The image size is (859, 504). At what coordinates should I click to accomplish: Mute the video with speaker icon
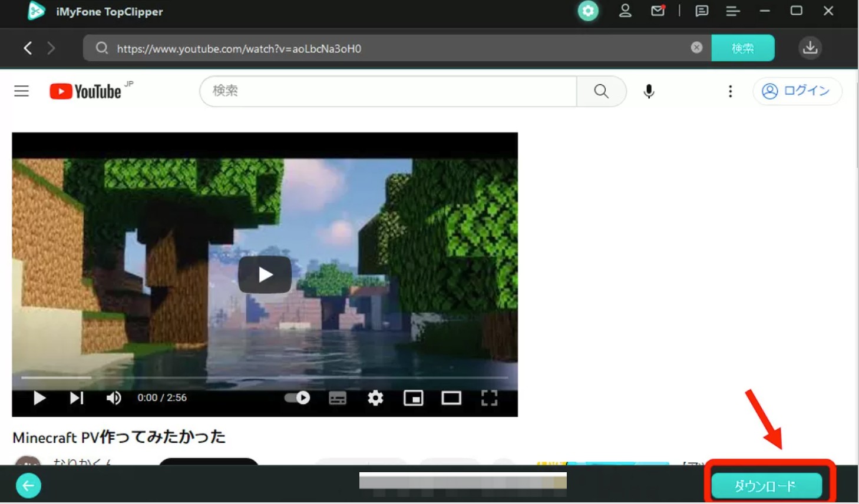[x=114, y=398]
